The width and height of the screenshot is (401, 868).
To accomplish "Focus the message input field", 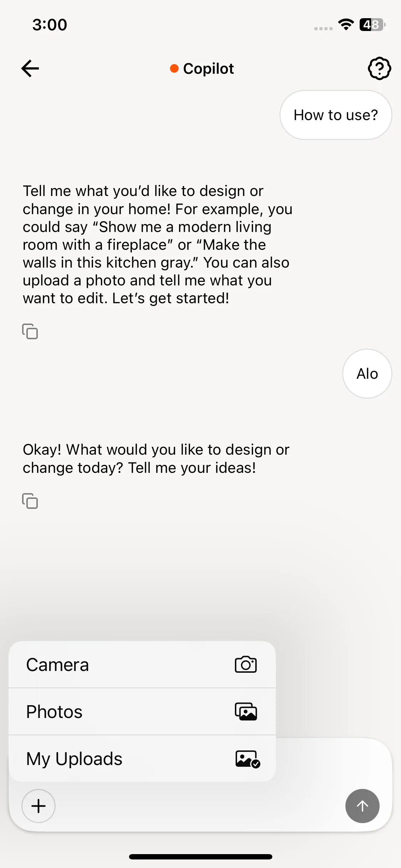I will click(200, 806).
